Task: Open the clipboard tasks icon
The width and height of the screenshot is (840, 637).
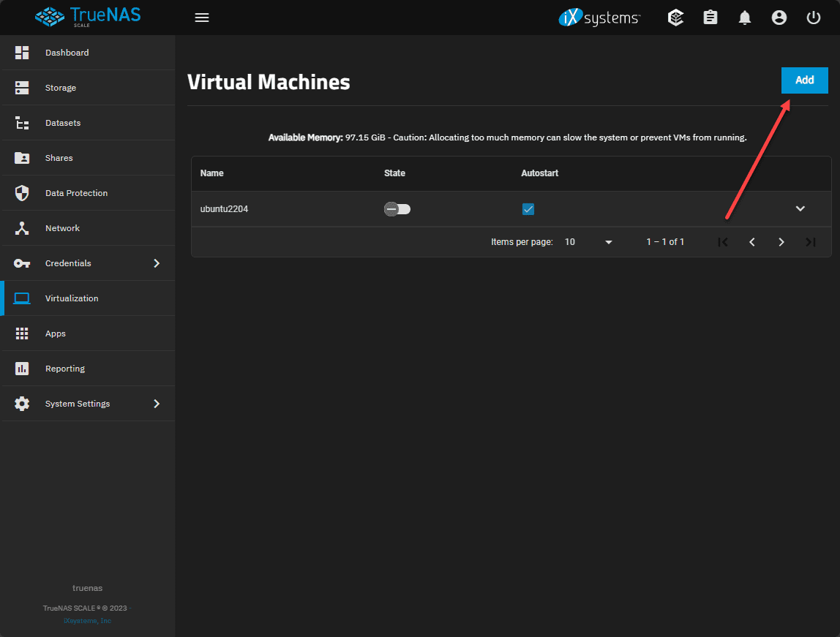Action: (710, 18)
